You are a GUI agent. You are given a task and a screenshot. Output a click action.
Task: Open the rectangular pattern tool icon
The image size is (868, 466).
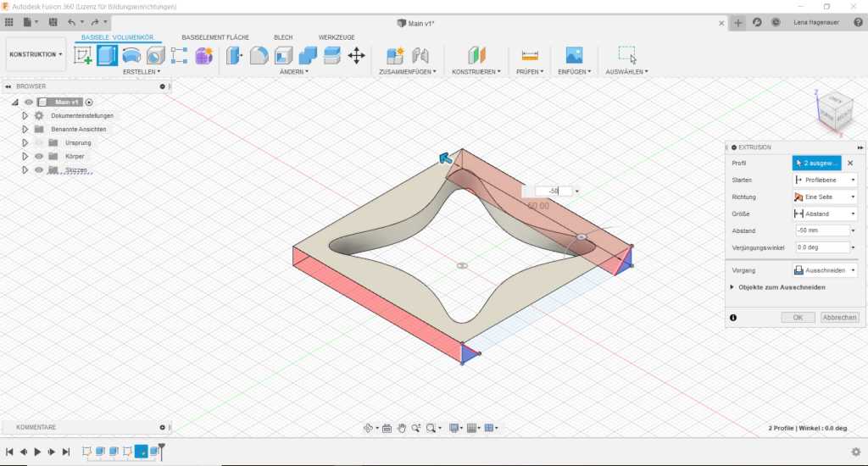click(x=180, y=55)
